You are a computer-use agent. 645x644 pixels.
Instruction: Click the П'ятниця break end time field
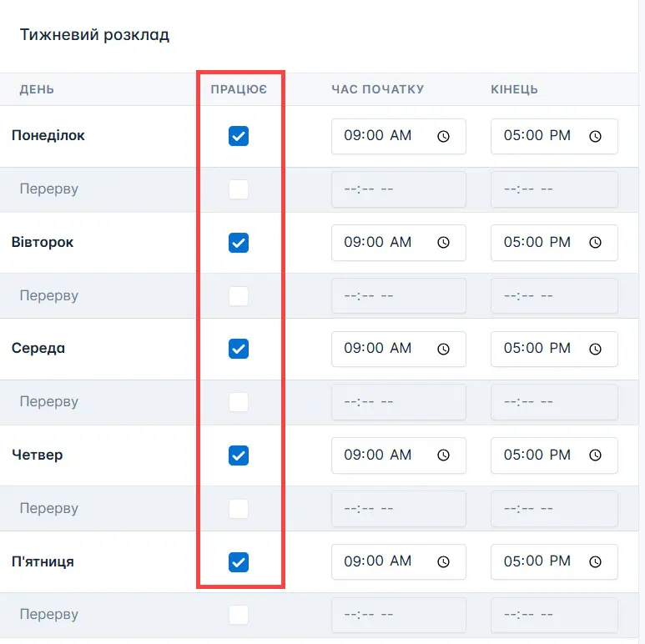[x=554, y=615]
